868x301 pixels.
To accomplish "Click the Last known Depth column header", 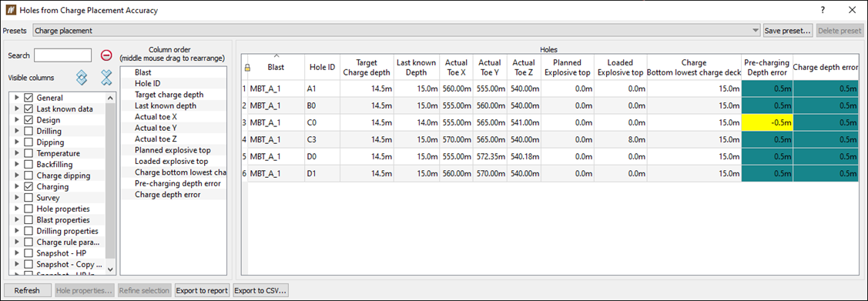I will coord(416,67).
